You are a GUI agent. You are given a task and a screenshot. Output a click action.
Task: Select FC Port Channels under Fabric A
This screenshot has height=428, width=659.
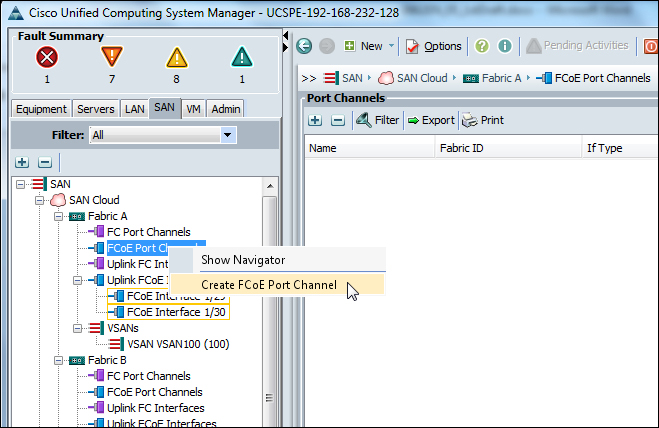[x=148, y=232]
